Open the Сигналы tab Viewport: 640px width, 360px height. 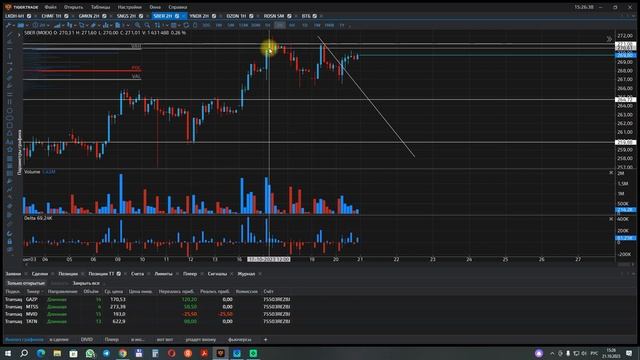click(x=217, y=273)
